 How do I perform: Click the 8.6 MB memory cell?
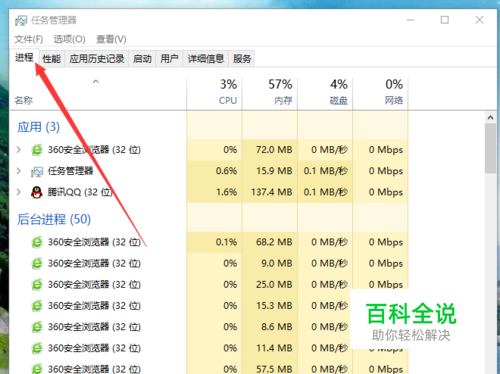[x=270, y=327]
